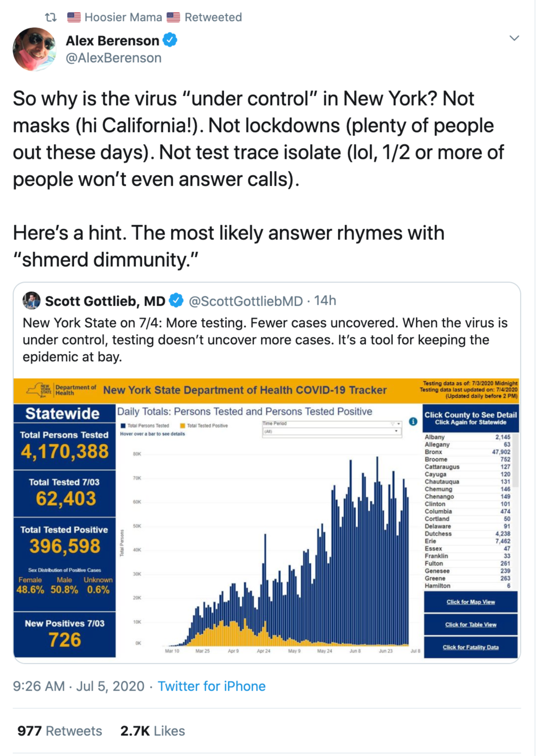Click the retweet icon above the tweet
This screenshot has height=756, width=537.
pos(51,17)
